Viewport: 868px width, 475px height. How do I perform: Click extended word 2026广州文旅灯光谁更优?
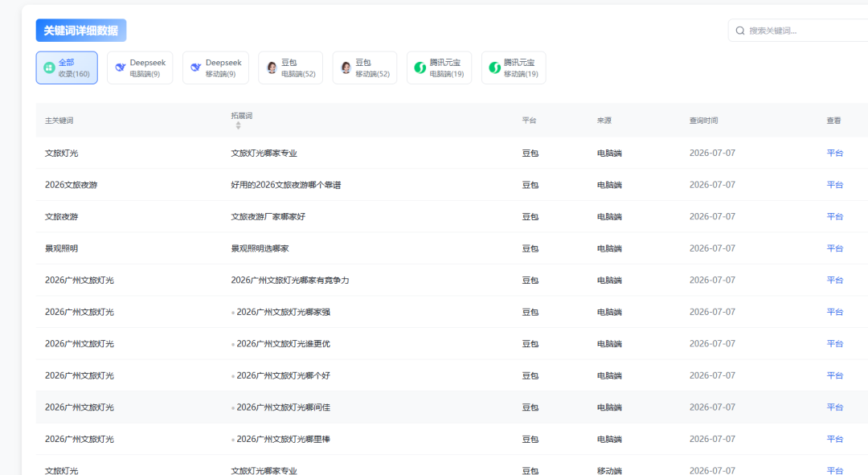coord(284,343)
